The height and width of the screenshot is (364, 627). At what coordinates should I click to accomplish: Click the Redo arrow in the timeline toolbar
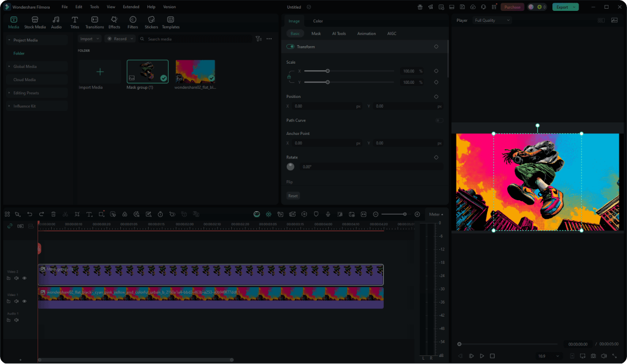point(41,214)
